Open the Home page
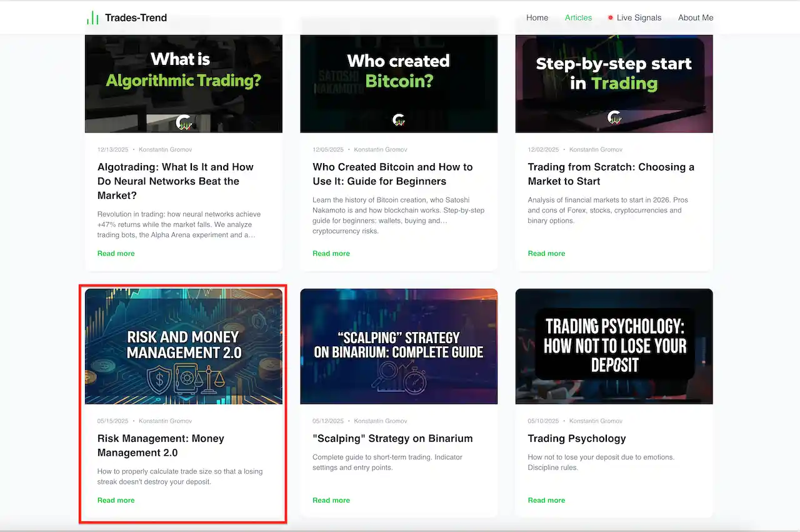Viewport: 800px width, 532px height. pyautogui.click(x=537, y=18)
